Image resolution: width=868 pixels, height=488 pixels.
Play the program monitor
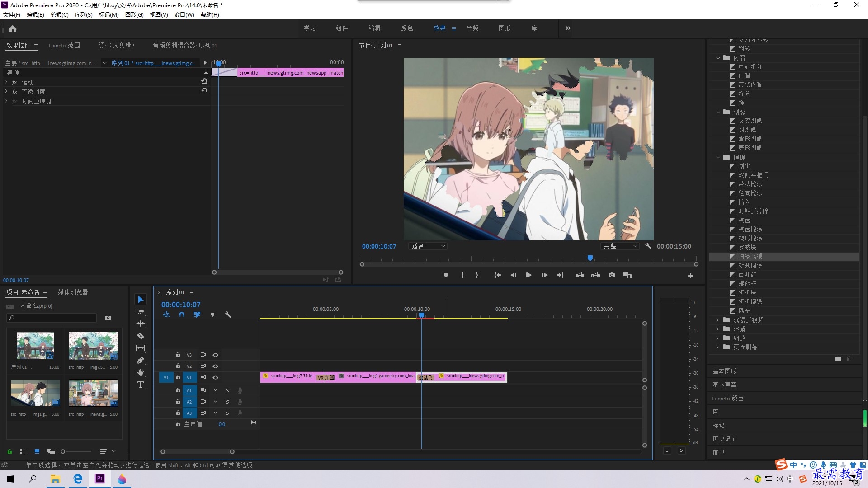pyautogui.click(x=528, y=275)
